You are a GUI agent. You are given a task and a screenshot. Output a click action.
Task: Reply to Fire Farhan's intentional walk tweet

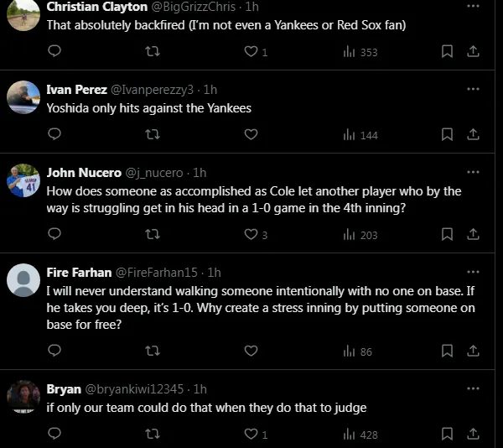coord(54,352)
